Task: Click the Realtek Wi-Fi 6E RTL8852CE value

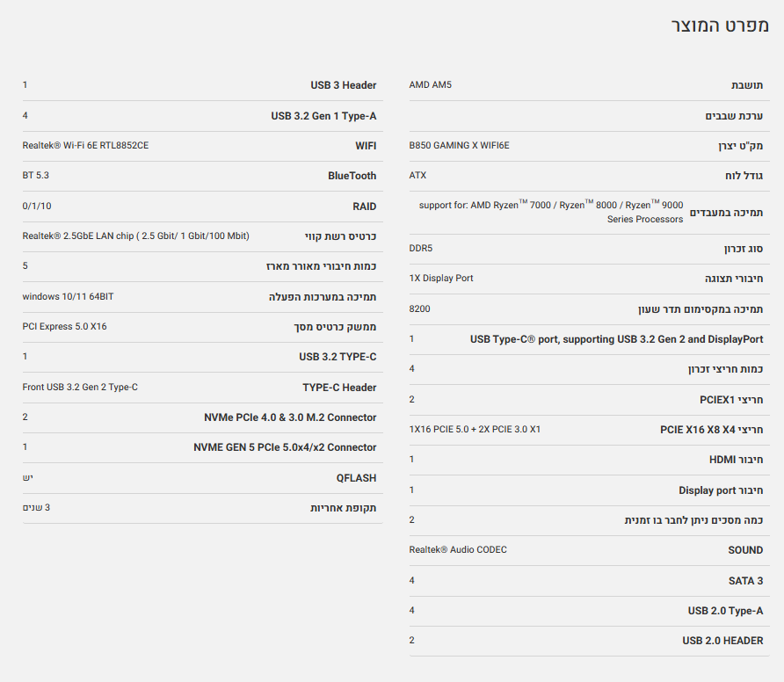Action: (85, 145)
